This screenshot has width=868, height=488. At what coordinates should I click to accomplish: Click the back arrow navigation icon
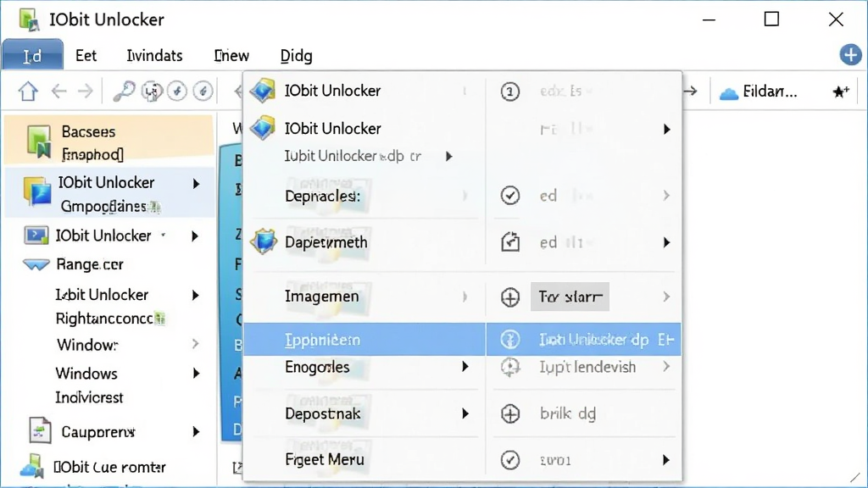coord(58,91)
